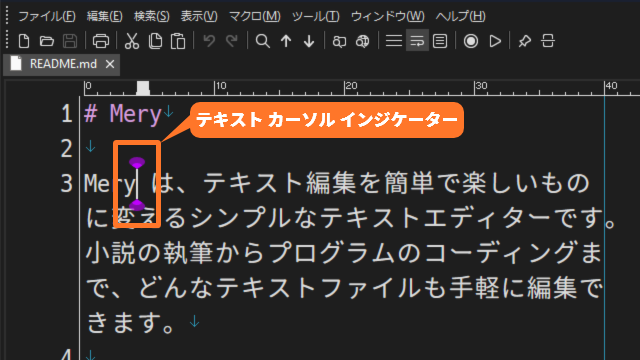The image size is (640, 360).
Task: Open the マクロ(M) menu
Action: click(x=255, y=16)
